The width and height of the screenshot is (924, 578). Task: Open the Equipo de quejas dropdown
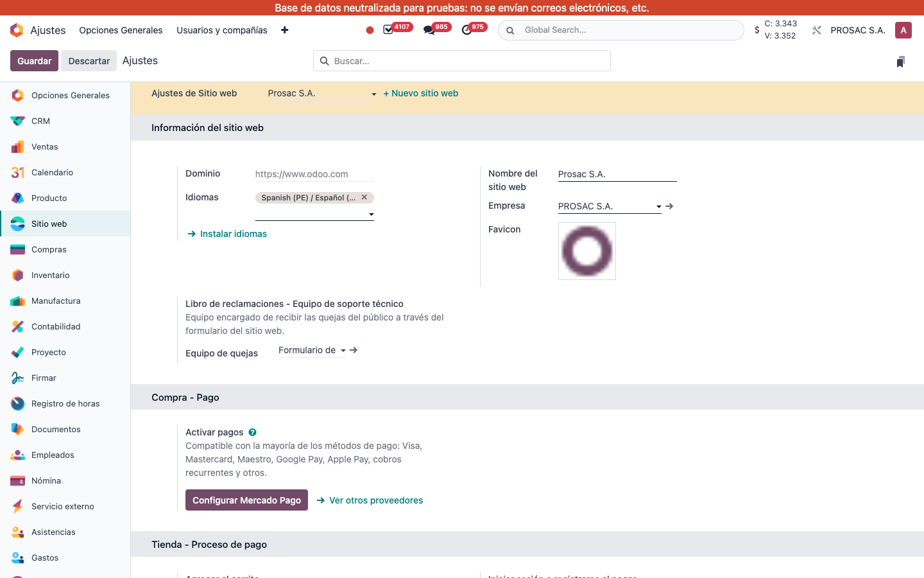pos(312,350)
